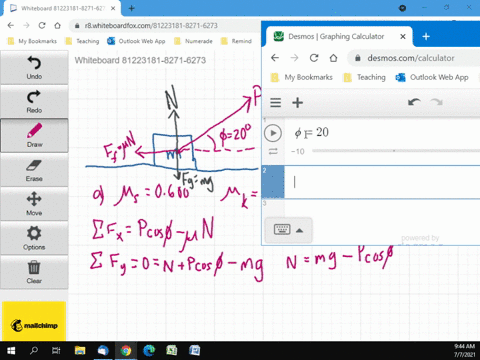Viewport: 480px width, 360px height.
Task: Select the Draw pencil tool
Action: click(34, 135)
